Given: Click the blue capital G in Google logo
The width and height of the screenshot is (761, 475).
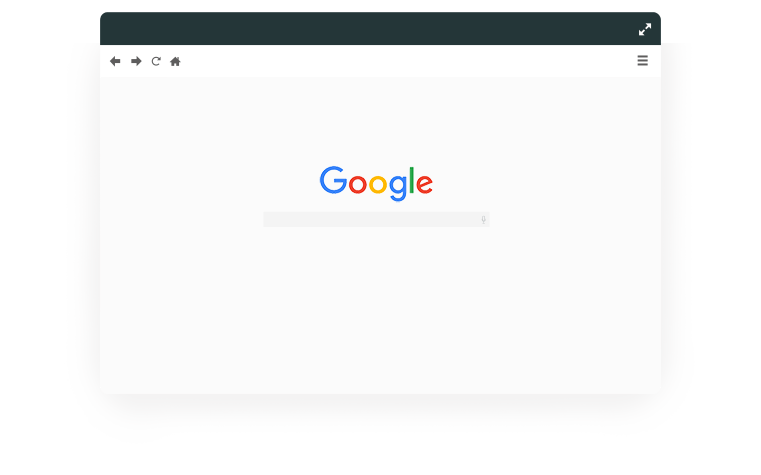Looking at the screenshot, I should 333,180.
